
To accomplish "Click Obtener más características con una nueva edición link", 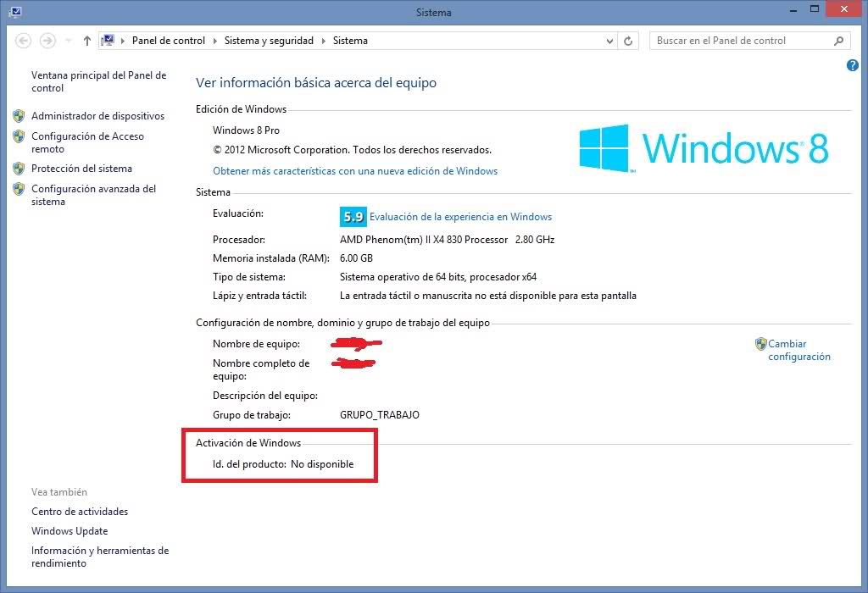I will point(355,171).
